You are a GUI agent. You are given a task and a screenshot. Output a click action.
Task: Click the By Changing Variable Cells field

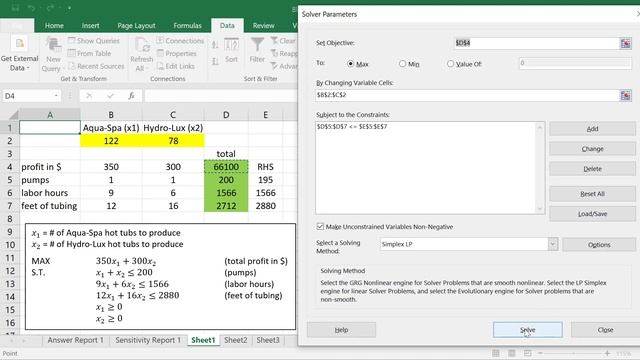[x=468, y=95]
